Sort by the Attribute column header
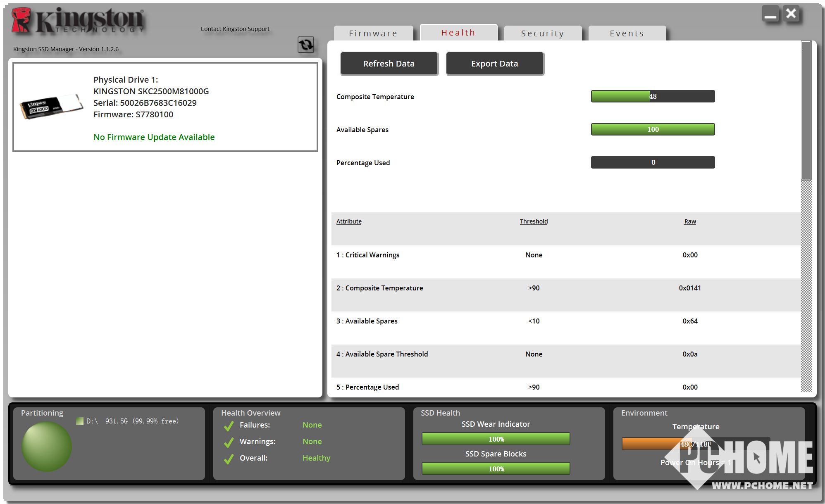 pyautogui.click(x=349, y=221)
